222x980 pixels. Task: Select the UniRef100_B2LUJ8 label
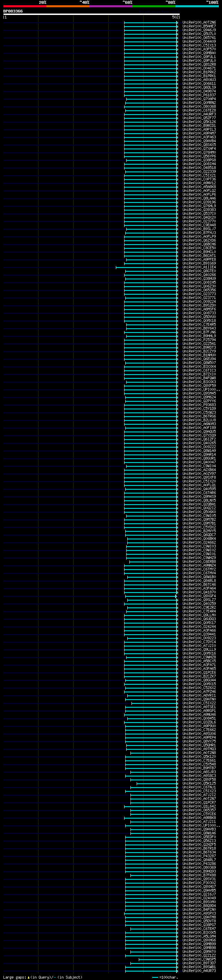(199, 420)
